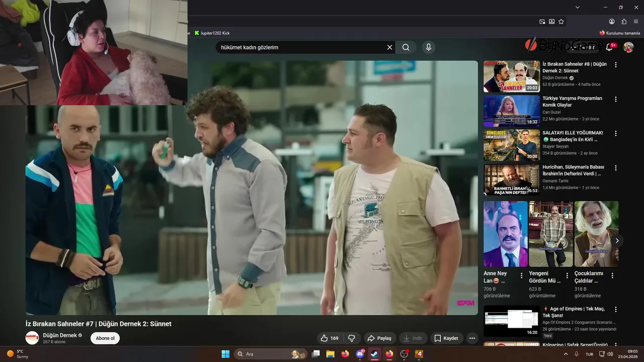
Task: Bookmark this page with the star icon
Action: point(561,22)
